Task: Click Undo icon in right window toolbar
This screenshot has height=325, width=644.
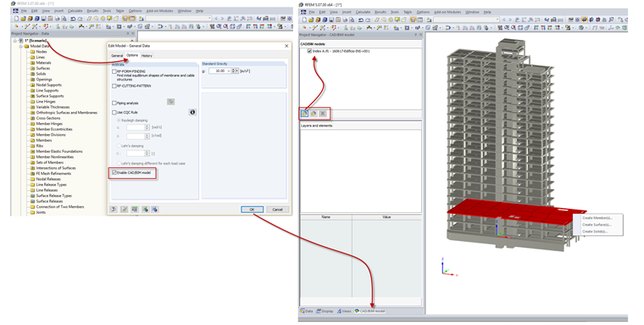Action: pos(361,20)
